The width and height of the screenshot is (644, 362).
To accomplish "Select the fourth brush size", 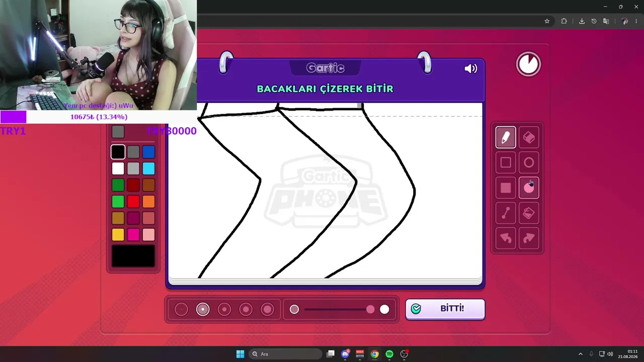I will (246, 309).
